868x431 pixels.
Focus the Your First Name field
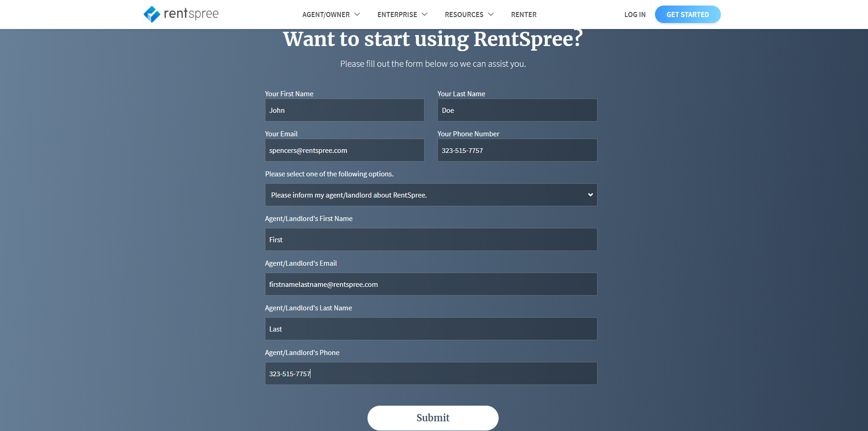click(345, 110)
